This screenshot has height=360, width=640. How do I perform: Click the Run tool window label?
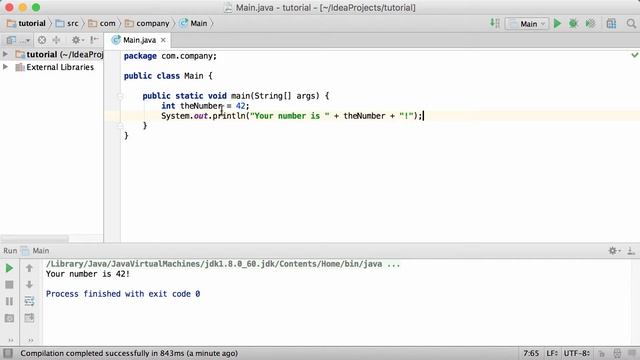(x=10, y=251)
